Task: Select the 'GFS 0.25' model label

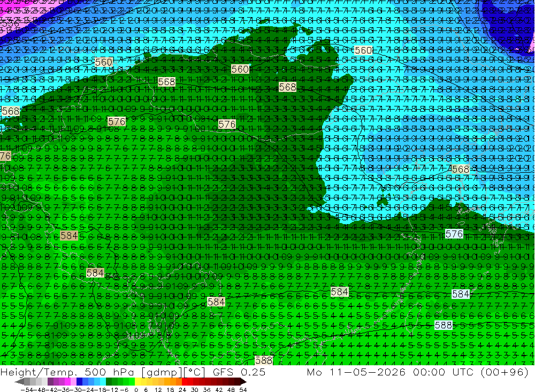Action: click(x=239, y=372)
